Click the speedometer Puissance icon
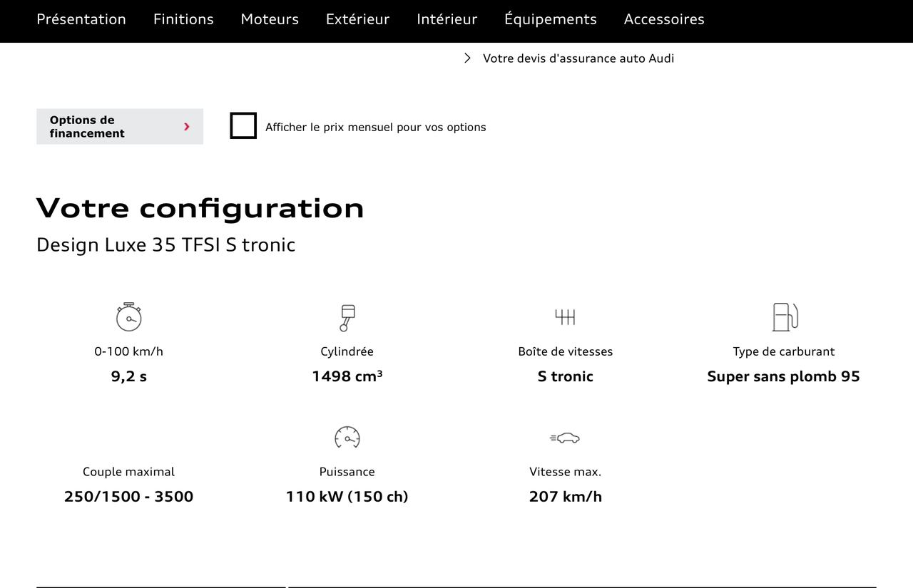Viewport: 913px width, 588px height. point(347,437)
